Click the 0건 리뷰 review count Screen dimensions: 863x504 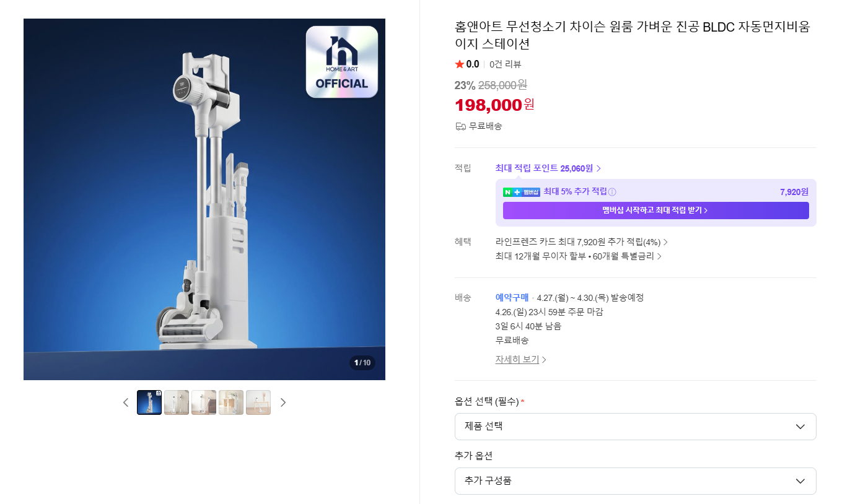(505, 64)
